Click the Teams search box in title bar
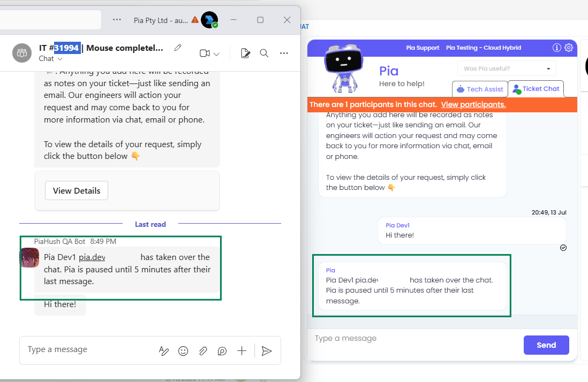The width and height of the screenshot is (588, 382). click(x=51, y=19)
